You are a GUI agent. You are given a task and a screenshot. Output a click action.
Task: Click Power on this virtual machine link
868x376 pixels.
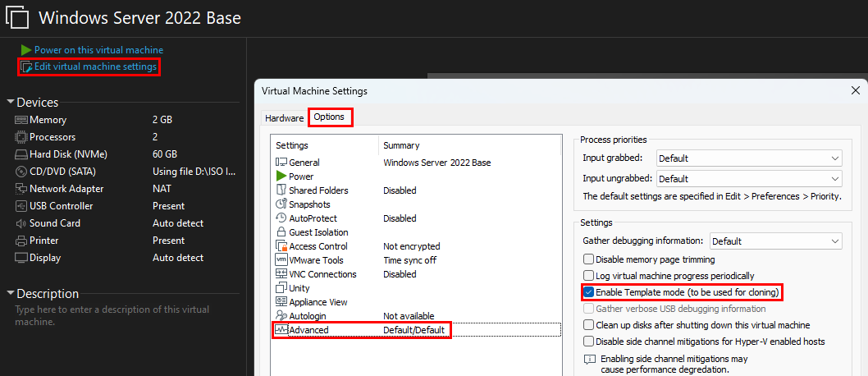tap(98, 50)
